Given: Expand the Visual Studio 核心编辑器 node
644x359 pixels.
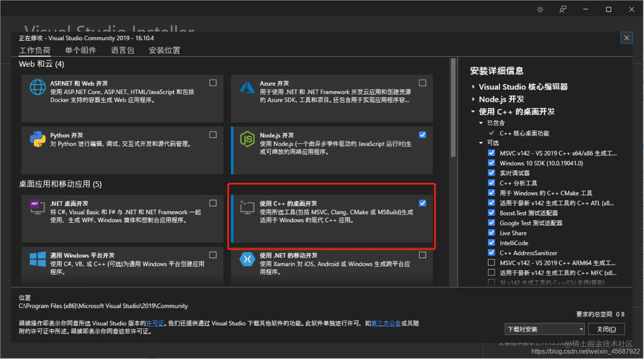Looking at the screenshot, I should point(473,87).
